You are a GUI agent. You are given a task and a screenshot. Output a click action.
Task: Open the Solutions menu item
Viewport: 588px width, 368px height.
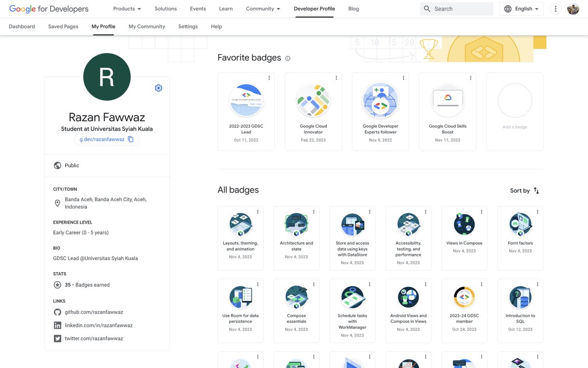point(166,9)
